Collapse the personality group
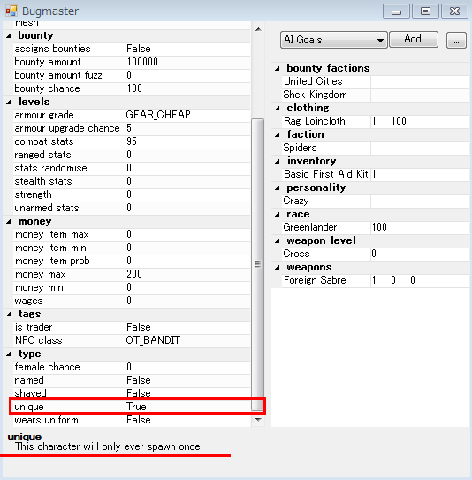This screenshot has width=472, height=480. (x=277, y=188)
